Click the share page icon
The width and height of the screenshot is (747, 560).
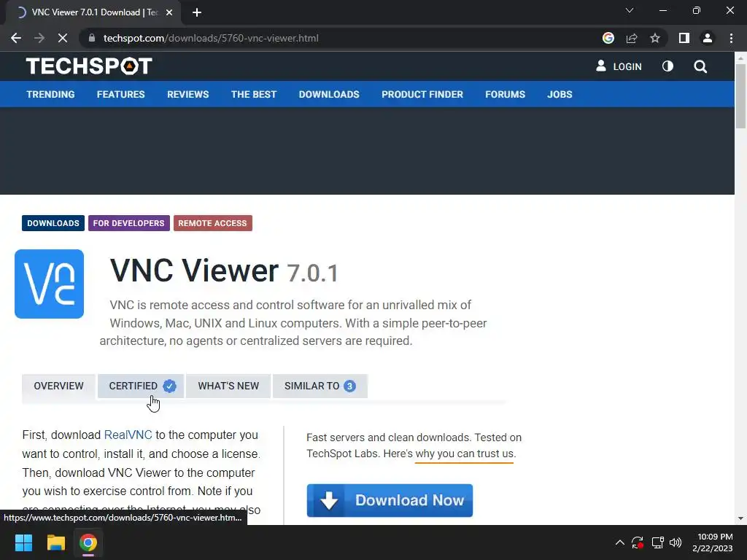coord(632,38)
